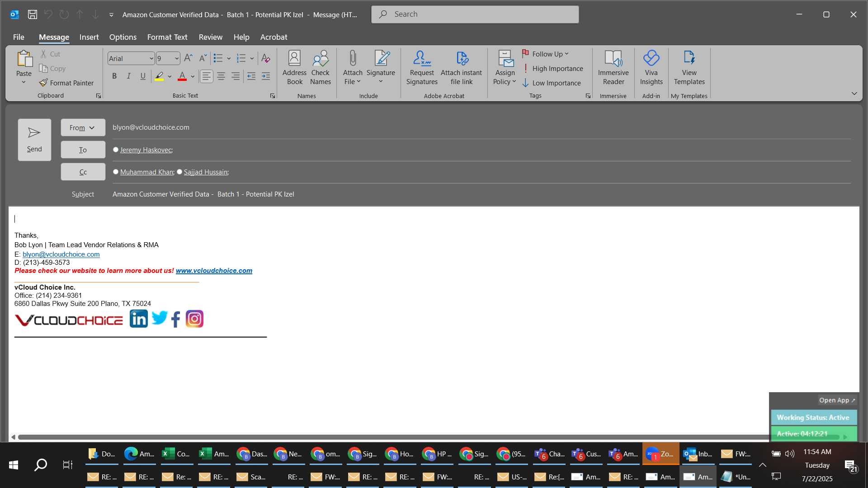Click the Facebook icon in signature
Screen dimensions: 868x488
(176, 319)
